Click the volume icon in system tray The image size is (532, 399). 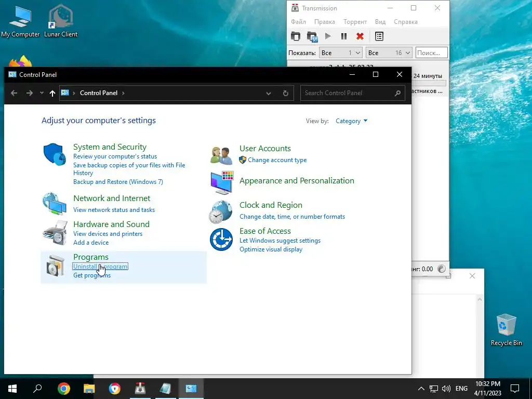coord(446,389)
